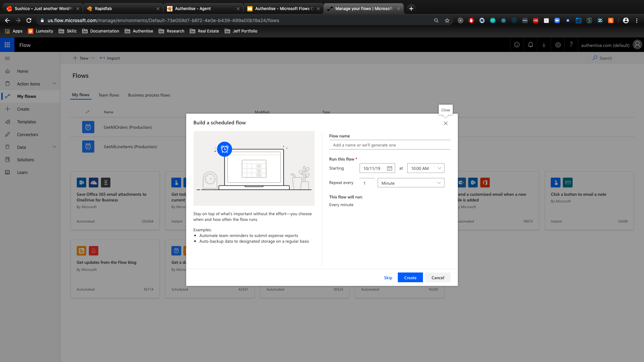Open the settings gear in Flow header
Image resolution: width=644 pixels, height=362 pixels.
click(x=558, y=45)
